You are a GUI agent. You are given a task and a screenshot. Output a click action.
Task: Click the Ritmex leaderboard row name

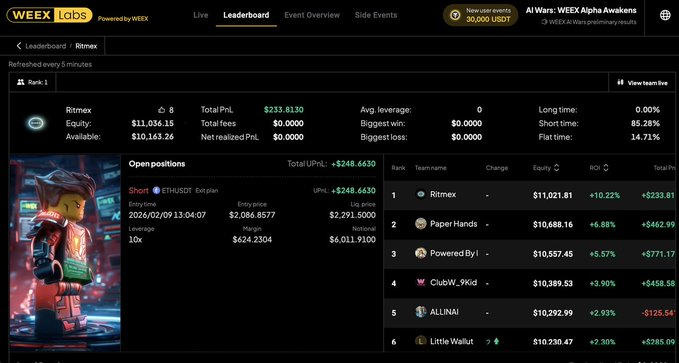click(x=443, y=194)
